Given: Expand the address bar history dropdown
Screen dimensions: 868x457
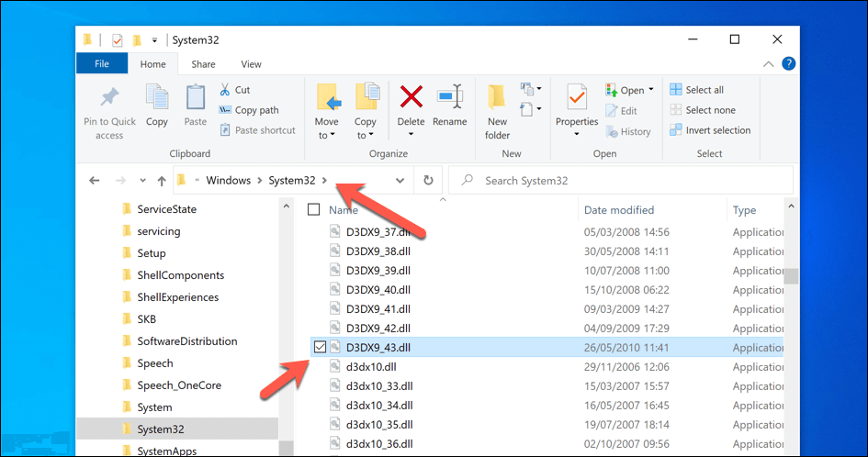Looking at the screenshot, I should 400,181.
